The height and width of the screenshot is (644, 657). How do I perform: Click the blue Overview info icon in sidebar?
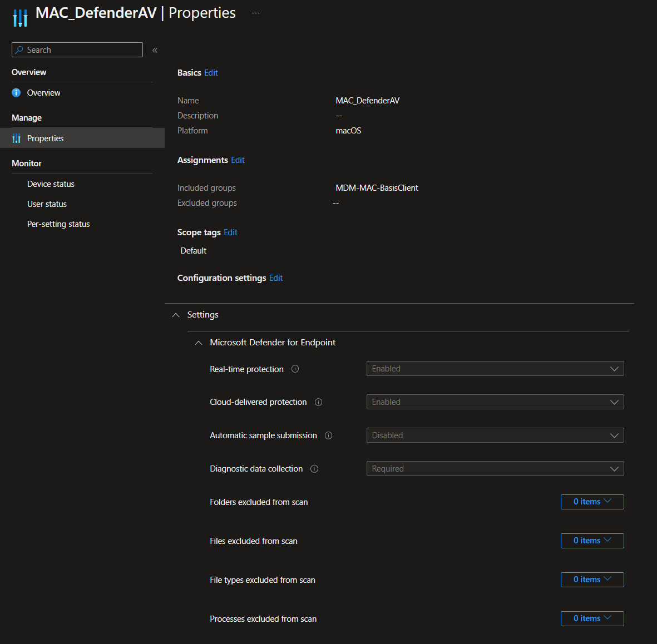point(16,93)
